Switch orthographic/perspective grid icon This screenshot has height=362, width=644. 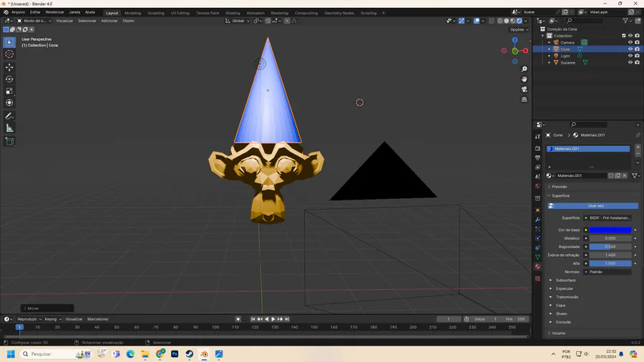click(x=524, y=99)
